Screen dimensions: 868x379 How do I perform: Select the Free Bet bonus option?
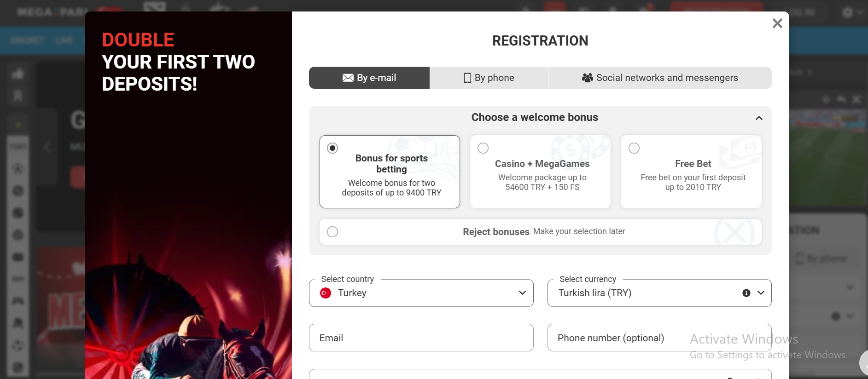tap(691, 172)
